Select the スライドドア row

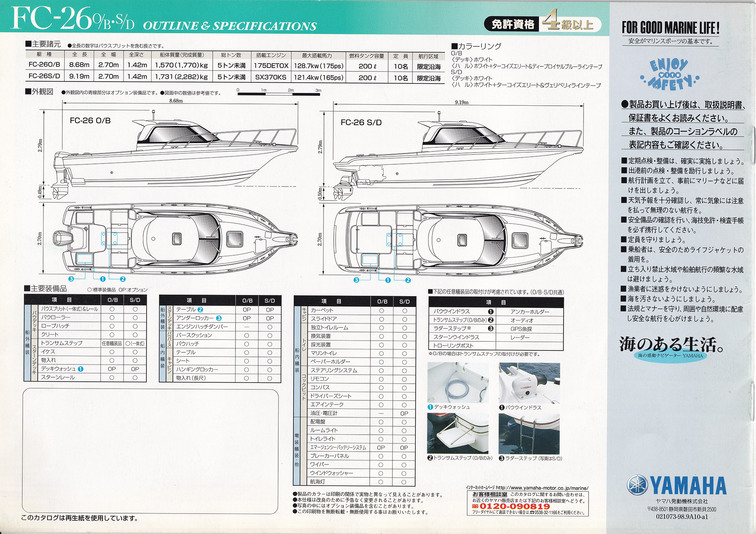pos(361,319)
